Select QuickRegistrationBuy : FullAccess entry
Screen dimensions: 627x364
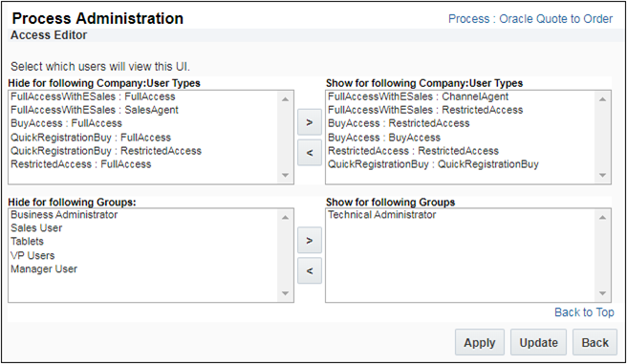pos(91,138)
